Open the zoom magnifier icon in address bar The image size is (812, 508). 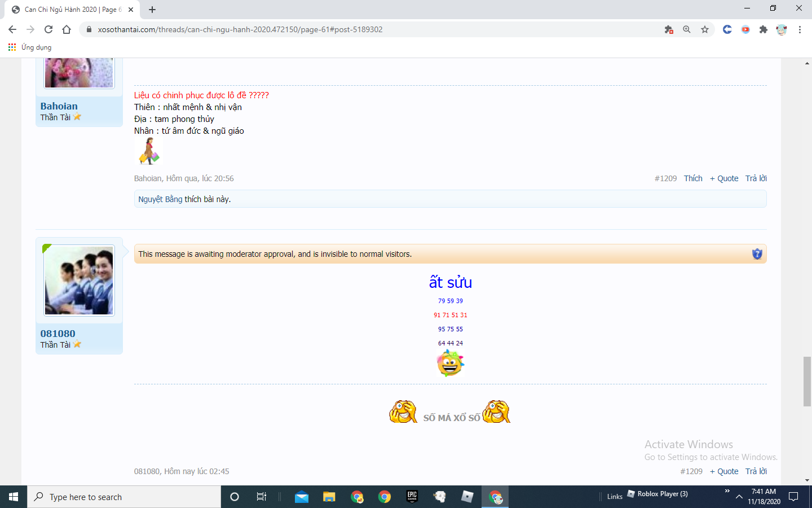tap(687, 29)
